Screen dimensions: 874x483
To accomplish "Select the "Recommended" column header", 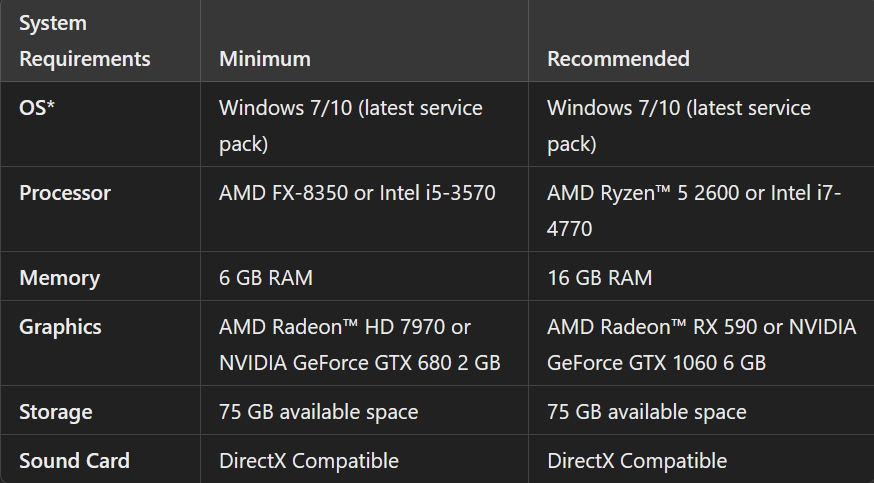I will pyautogui.click(x=618, y=59).
